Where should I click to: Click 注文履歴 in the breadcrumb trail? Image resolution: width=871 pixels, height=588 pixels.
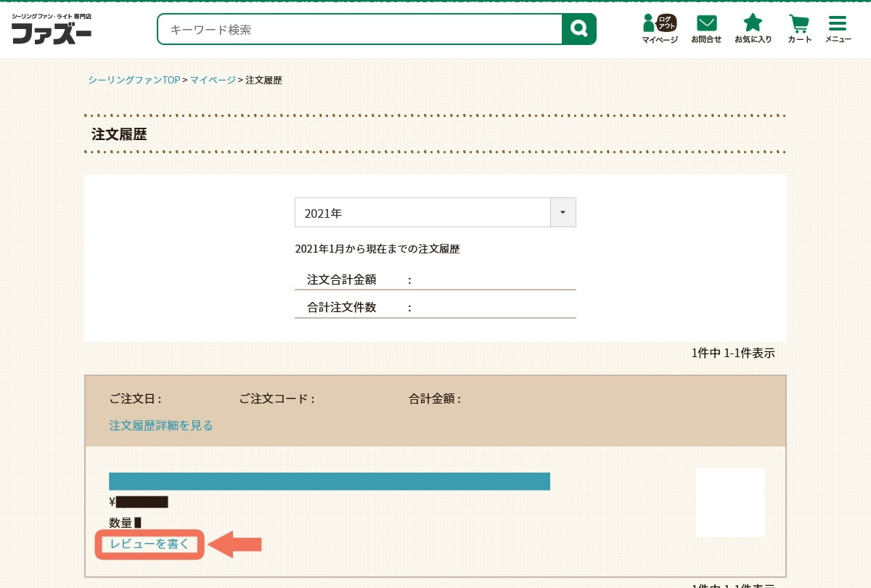coord(263,80)
